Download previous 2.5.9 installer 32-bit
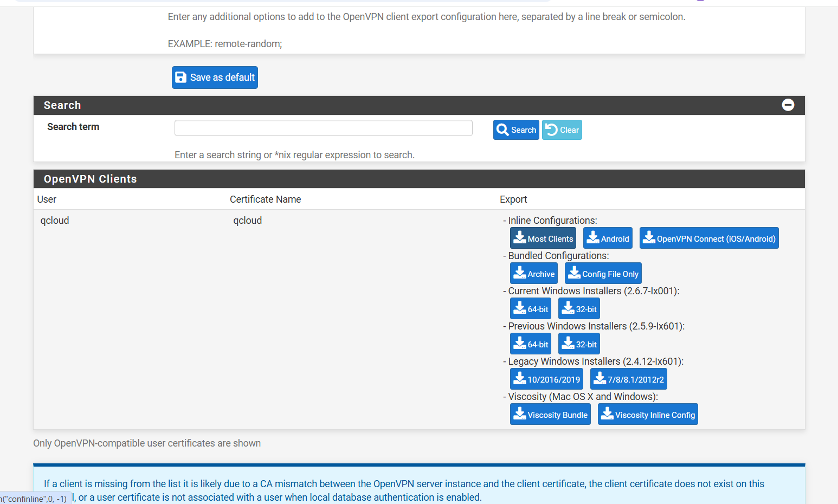The height and width of the screenshot is (504, 838). pyautogui.click(x=578, y=344)
